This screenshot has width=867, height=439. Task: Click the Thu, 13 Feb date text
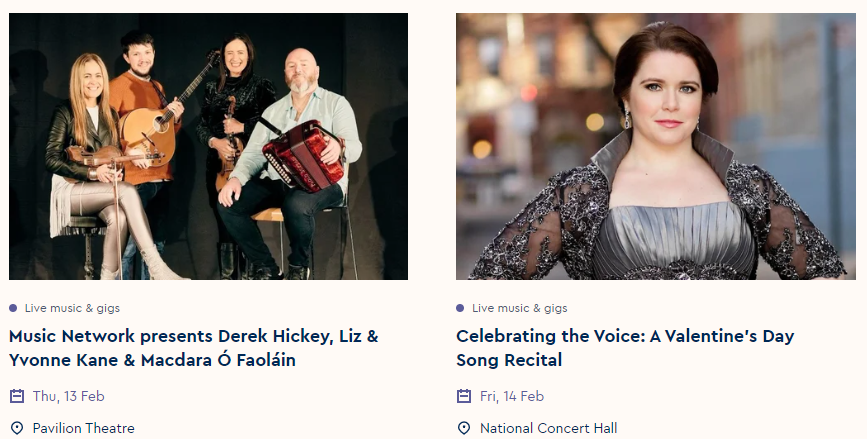[68, 396]
